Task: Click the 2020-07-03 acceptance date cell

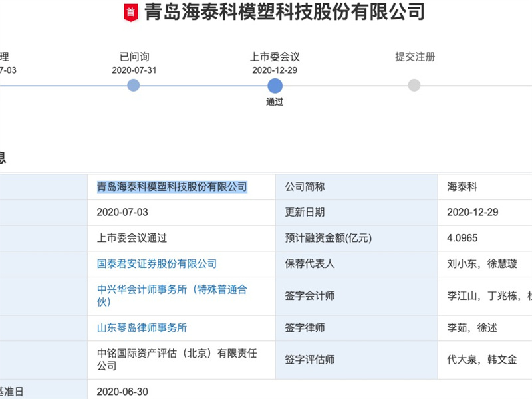Action: tap(181, 212)
